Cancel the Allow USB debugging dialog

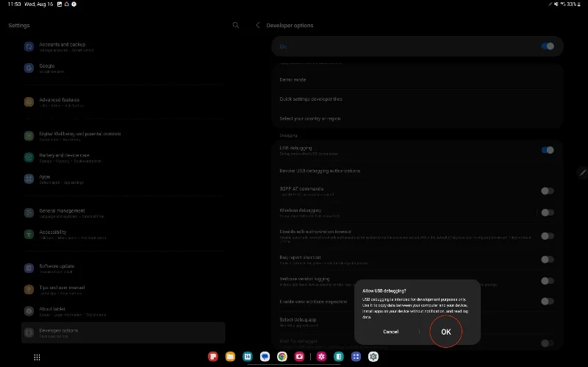tap(391, 332)
